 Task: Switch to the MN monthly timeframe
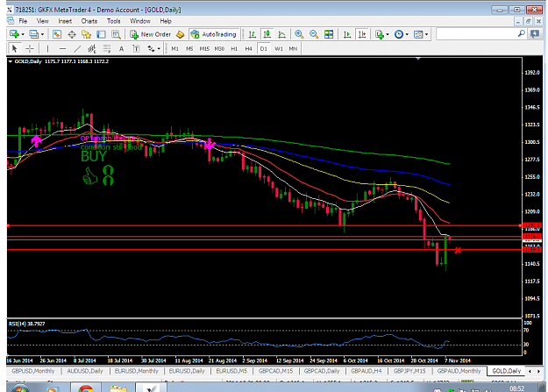[293, 48]
